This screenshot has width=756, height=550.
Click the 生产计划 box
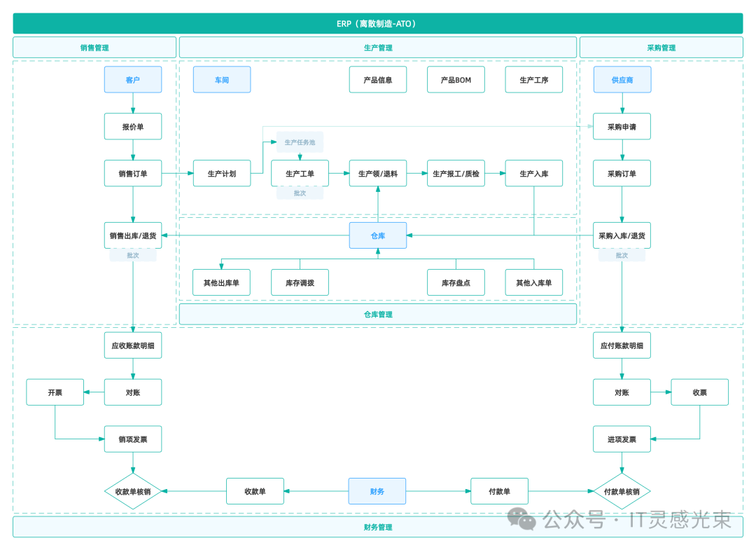222,174
